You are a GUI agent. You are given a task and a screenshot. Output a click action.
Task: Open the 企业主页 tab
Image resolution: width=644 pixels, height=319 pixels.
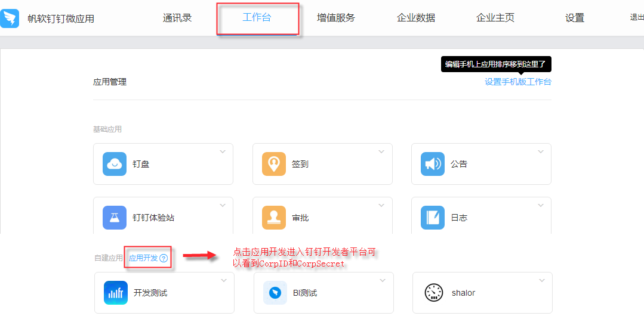coord(495,18)
